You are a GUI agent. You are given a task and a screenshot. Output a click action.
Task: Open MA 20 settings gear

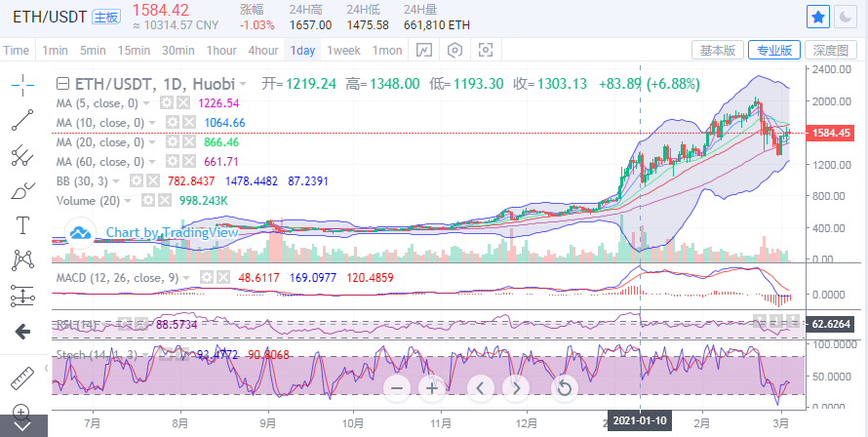point(173,142)
